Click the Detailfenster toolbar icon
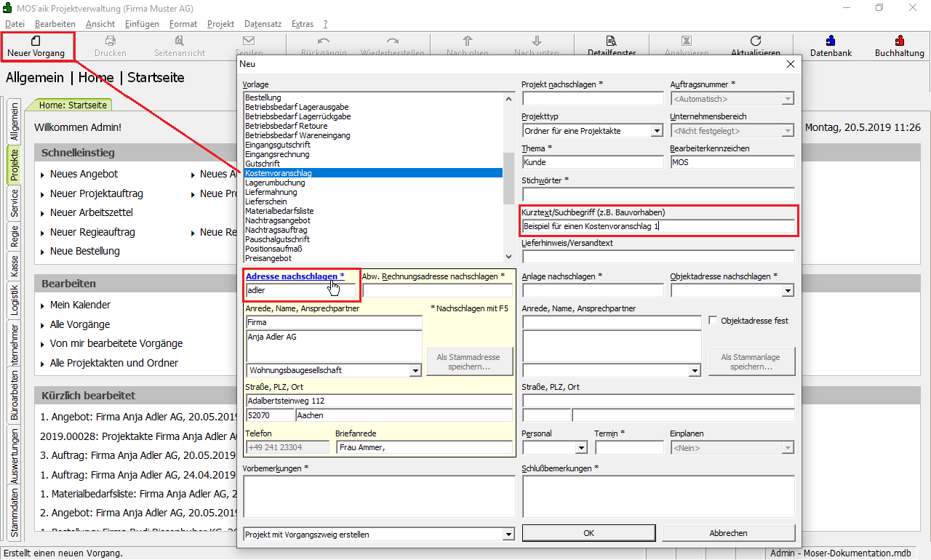Image resolution: width=931 pixels, height=560 pixels. click(x=611, y=41)
